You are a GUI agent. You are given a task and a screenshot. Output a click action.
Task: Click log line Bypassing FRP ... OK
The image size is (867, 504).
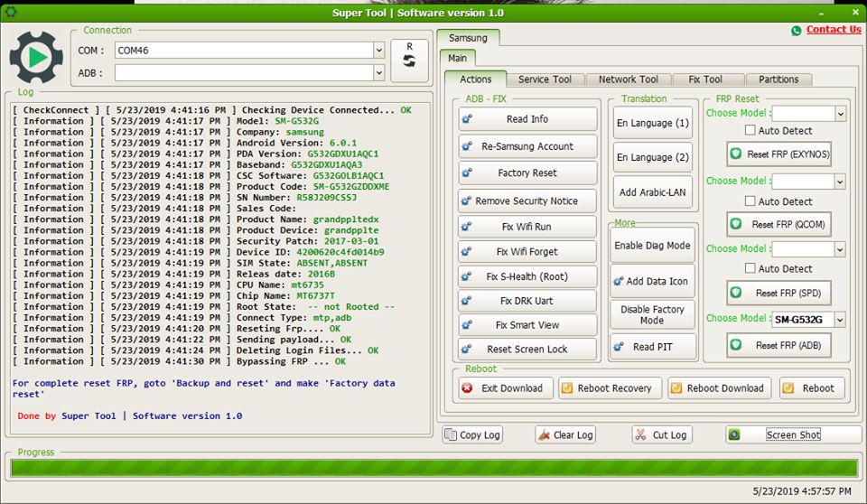point(179,361)
